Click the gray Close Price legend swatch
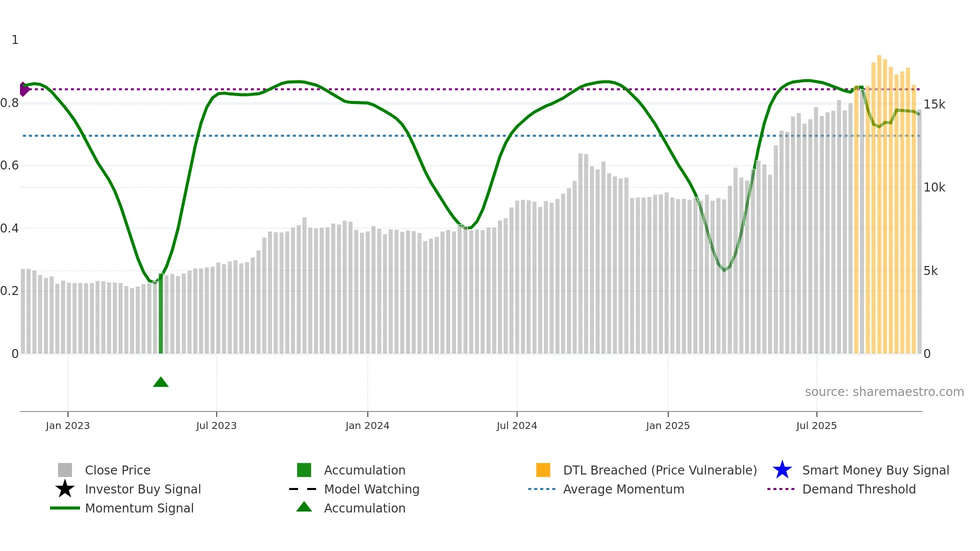Image resolution: width=980 pixels, height=551 pixels. click(65, 470)
